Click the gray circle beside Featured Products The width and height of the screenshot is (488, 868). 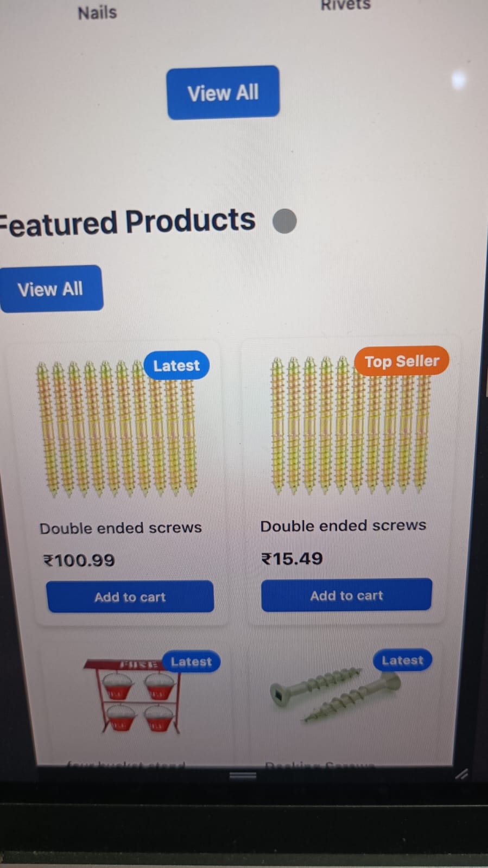tap(284, 221)
